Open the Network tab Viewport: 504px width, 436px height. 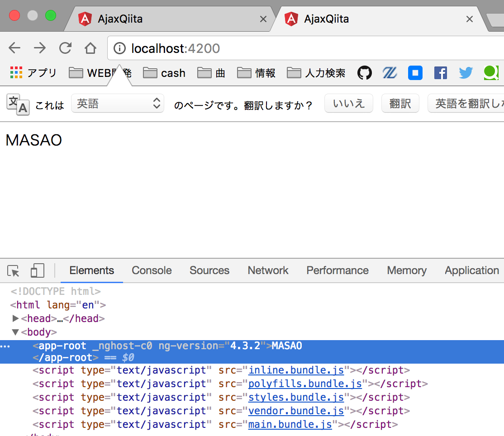tap(268, 270)
